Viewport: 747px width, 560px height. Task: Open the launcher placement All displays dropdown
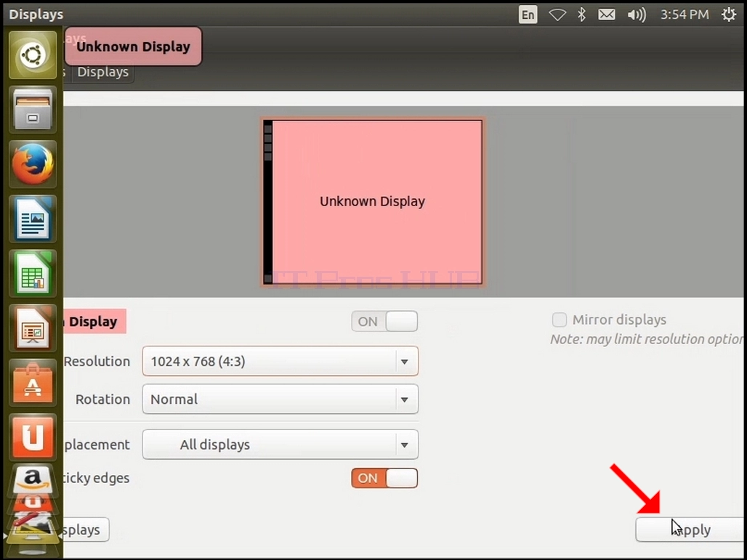coord(280,445)
